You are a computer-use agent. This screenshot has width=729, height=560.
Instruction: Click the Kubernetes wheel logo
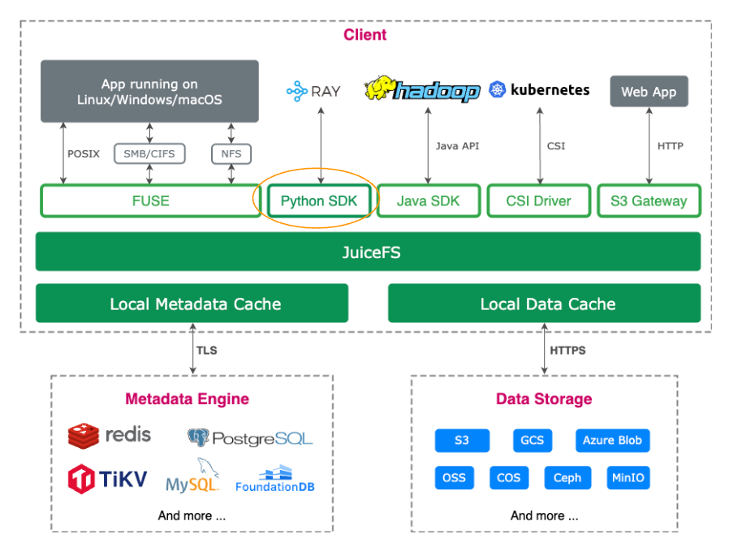point(497,89)
